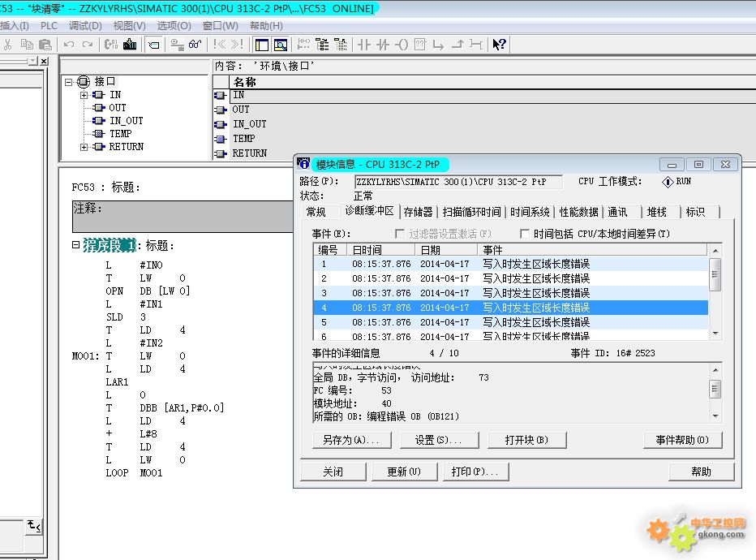
Task: Toggle the Details view icon with magnifier
Action: [x=281, y=45]
